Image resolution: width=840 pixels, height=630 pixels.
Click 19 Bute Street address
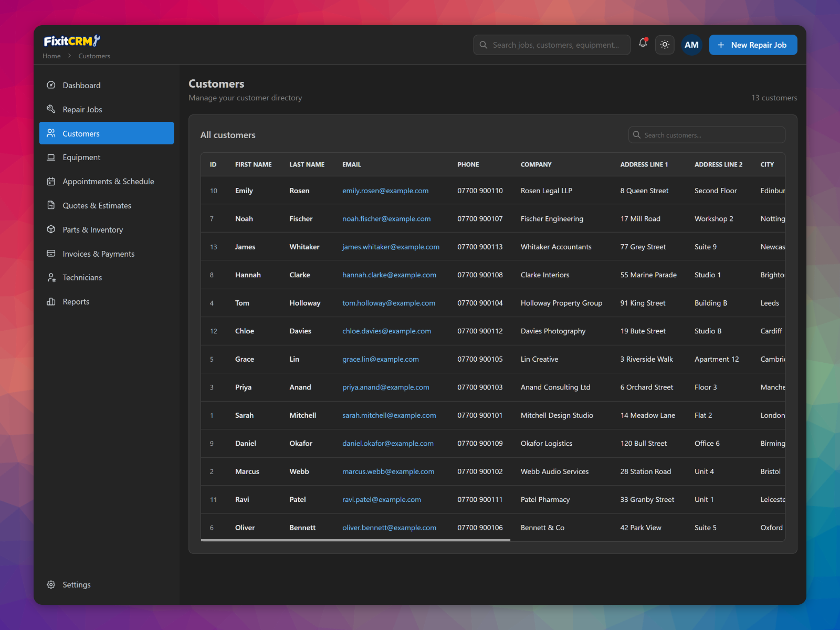(643, 331)
